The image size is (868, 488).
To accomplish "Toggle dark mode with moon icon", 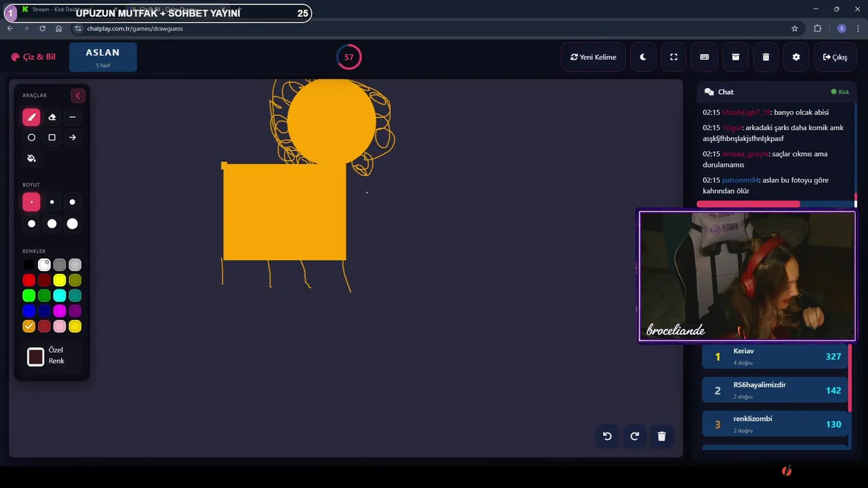I will tap(643, 57).
